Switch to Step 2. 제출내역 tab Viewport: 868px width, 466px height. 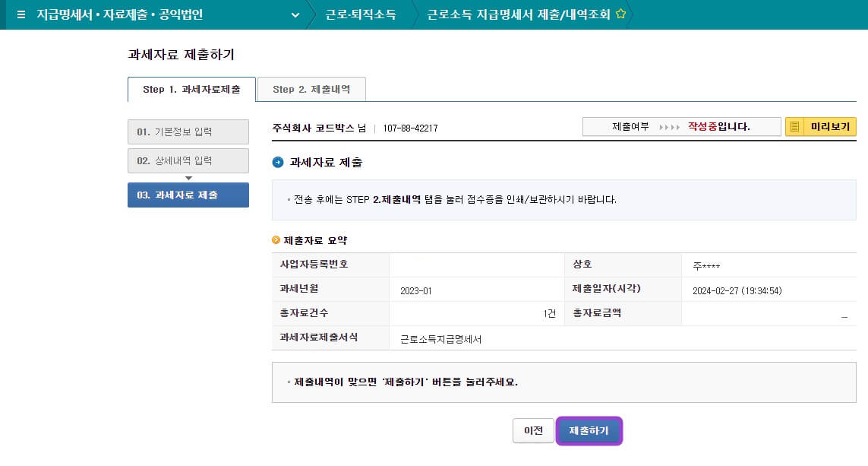pos(311,89)
